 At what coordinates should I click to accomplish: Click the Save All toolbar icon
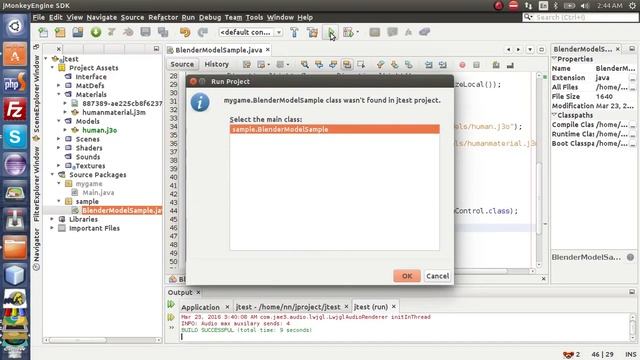click(x=163, y=32)
